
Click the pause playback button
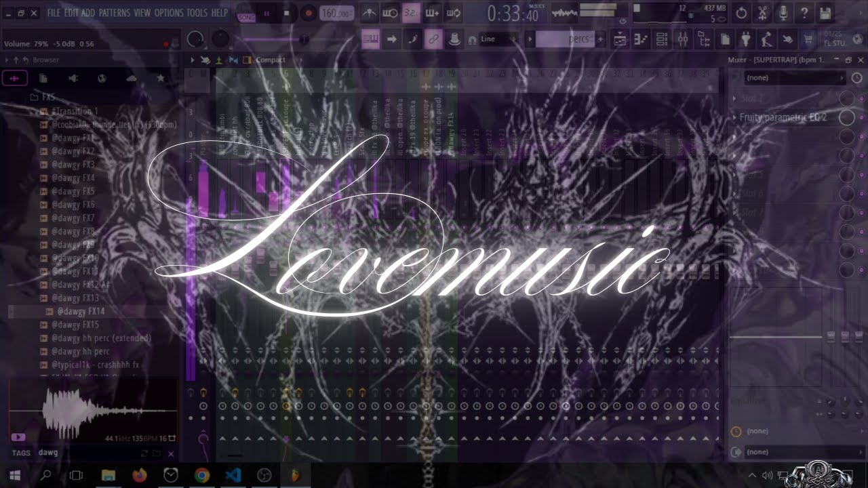click(267, 13)
